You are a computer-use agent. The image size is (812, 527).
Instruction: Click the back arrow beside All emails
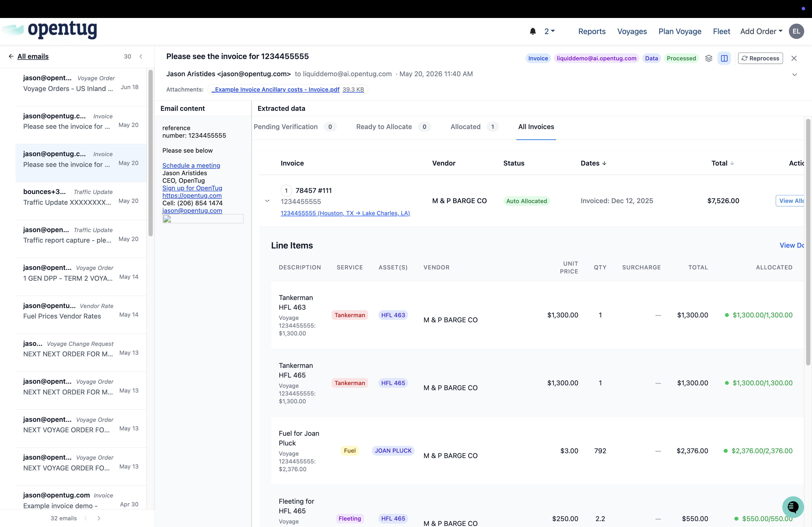tap(11, 56)
